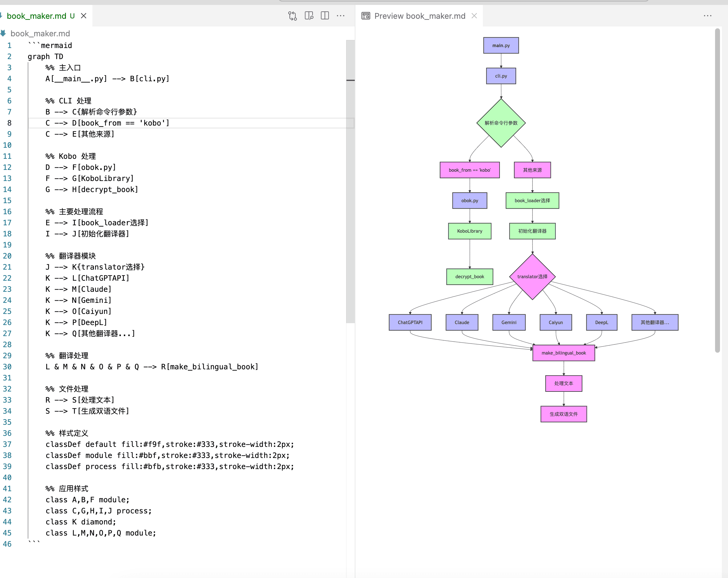Click line E --> I[book_loader选择]
728x578 pixels.
click(x=97, y=223)
